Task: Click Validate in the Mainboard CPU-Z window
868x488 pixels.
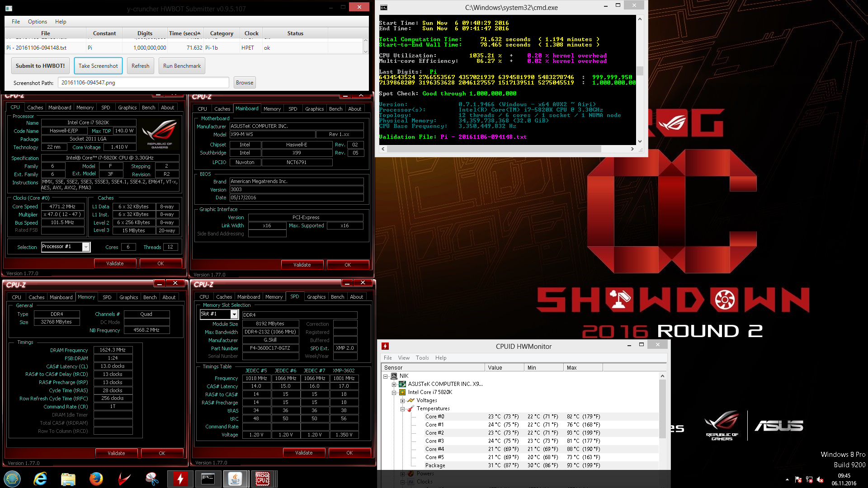Action: 302,265
